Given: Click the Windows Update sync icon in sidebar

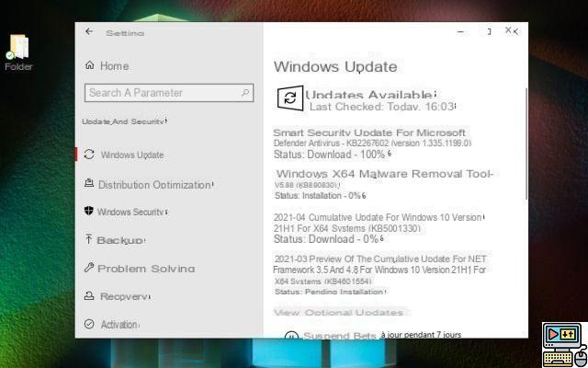Looking at the screenshot, I should point(89,155).
